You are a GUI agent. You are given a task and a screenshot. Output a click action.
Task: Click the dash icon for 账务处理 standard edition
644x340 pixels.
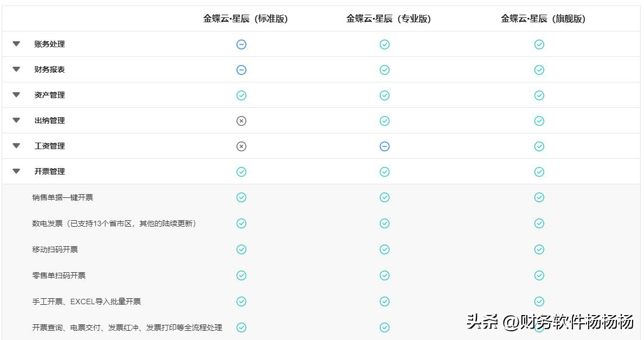click(x=241, y=44)
